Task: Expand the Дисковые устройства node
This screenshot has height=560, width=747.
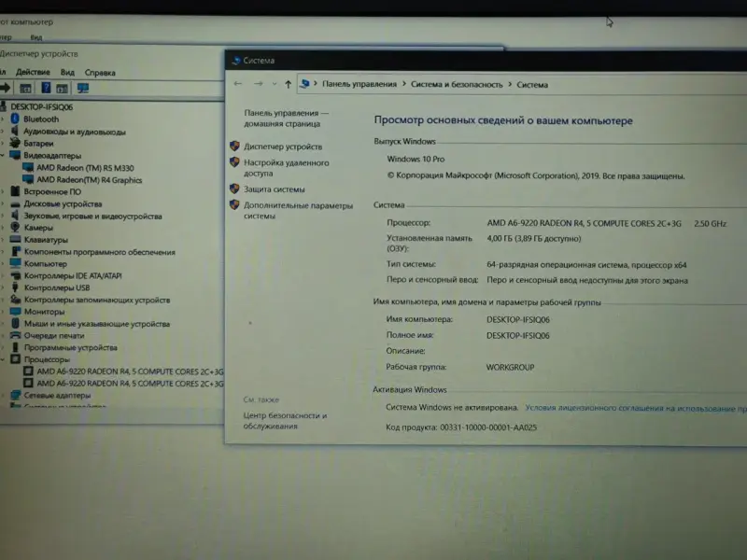Action: 4,203
